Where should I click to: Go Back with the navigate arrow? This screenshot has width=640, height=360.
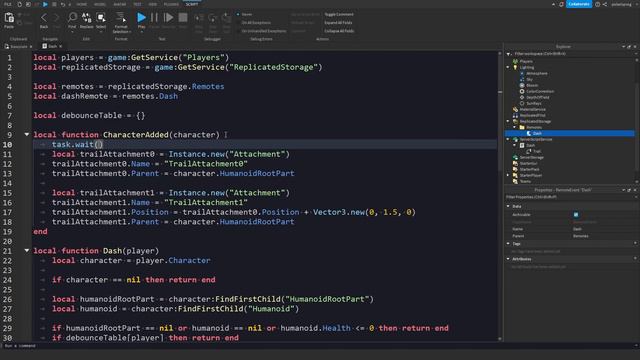pos(44,18)
